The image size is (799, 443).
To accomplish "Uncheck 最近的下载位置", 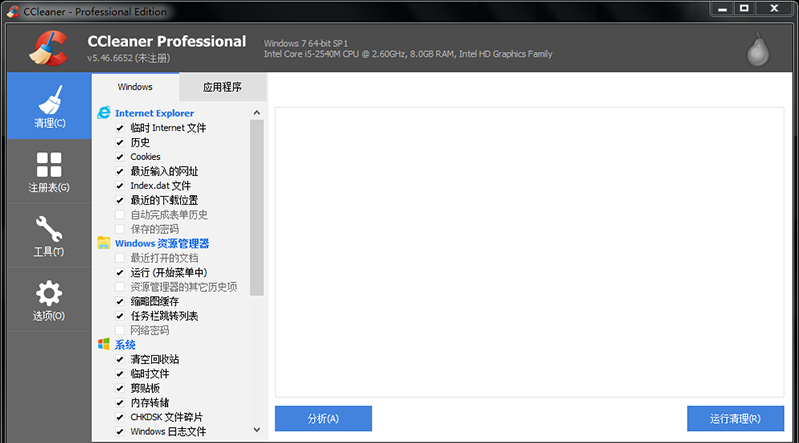I will click(120, 200).
